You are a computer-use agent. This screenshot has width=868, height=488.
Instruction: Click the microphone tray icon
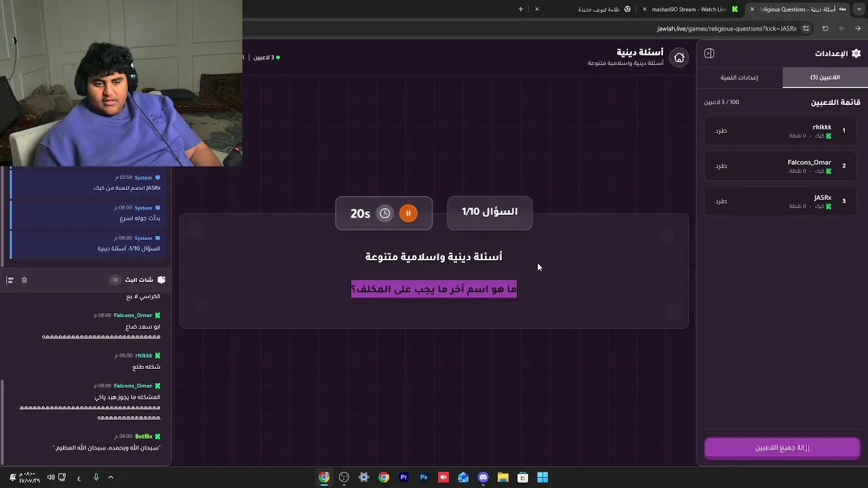point(96,478)
